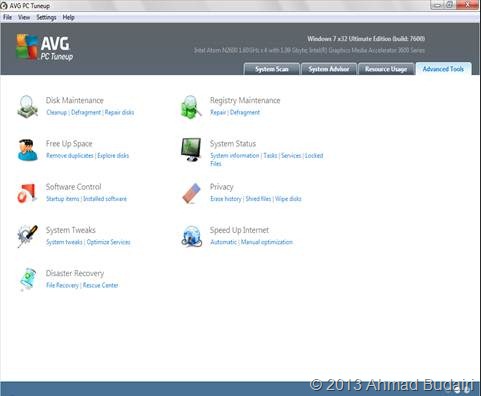The height and width of the screenshot is (396, 481).
Task: Click the AVG PC Tuneup logo
Action: click(x=44, y=47)
